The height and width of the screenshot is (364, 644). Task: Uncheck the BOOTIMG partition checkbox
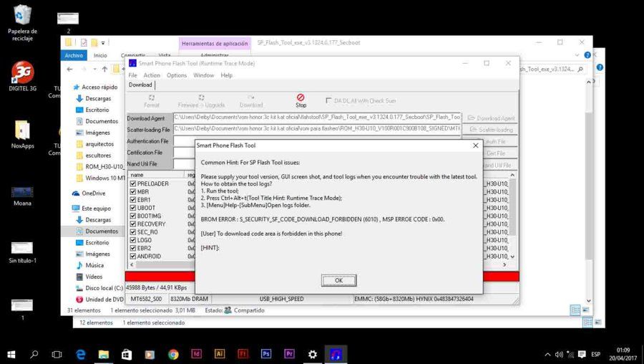click(132, 216)
